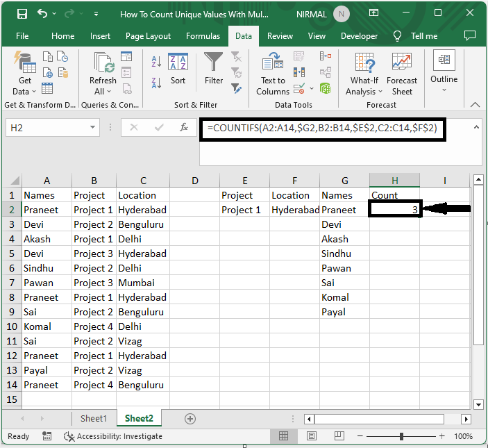Open the What-If Analysis menu
The height and width of the screenshot is (448, 488).
(364, 74)
